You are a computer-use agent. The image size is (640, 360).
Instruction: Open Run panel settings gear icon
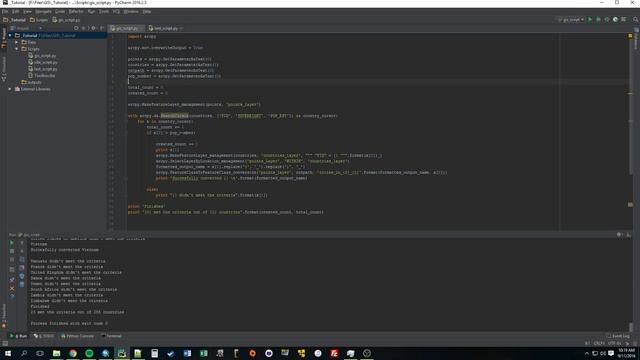click(x=619, y=235)
